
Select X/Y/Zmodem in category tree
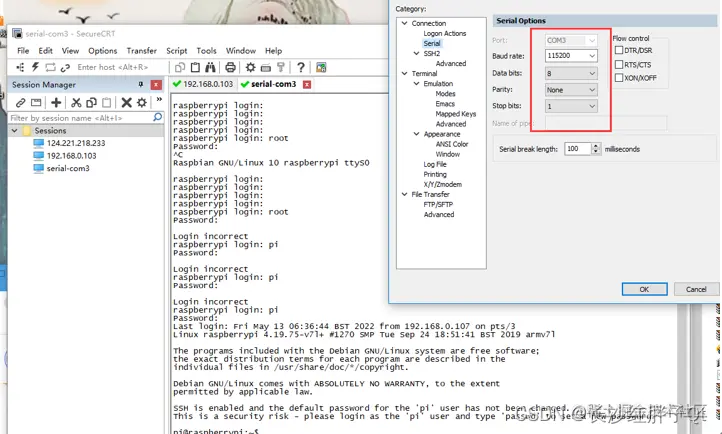443,184
